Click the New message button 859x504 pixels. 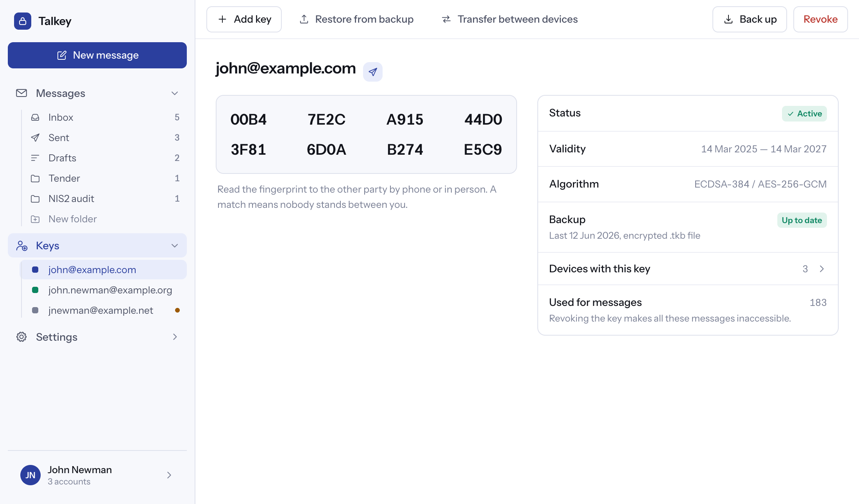click(97, 55)
